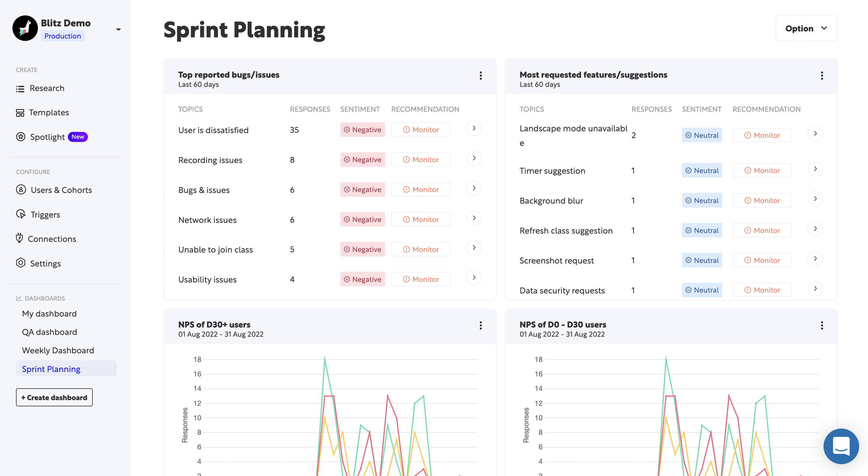Click the Settings gear icon
Viewport: 868px width, 476px height.
pos(20,263)
